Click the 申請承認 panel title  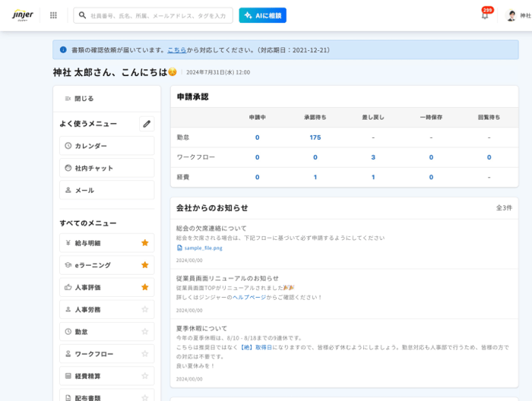coord(193,97)
